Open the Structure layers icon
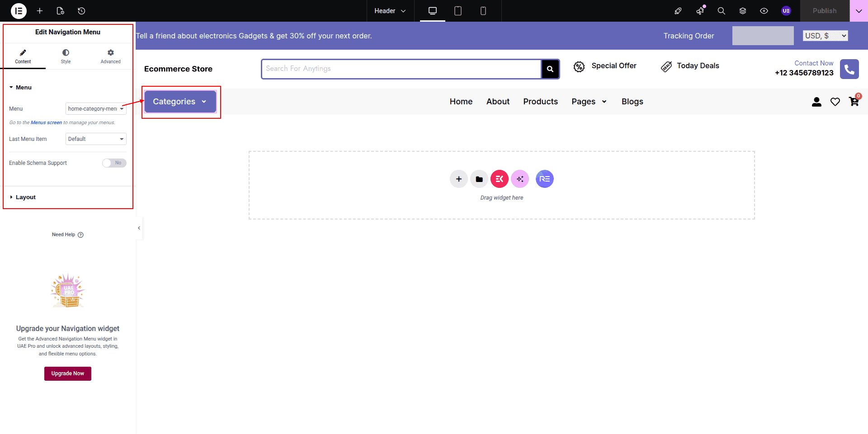 [742, 11]
